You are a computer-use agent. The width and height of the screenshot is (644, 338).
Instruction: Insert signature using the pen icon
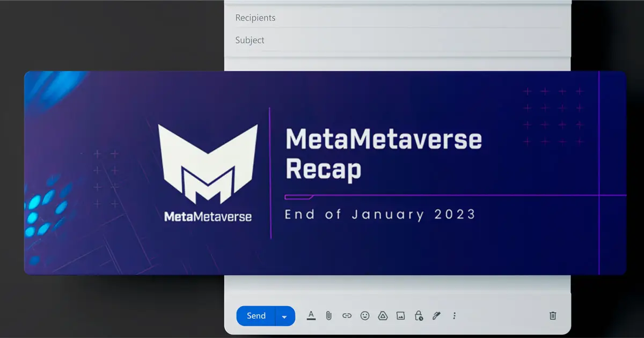tap(436, 315)
